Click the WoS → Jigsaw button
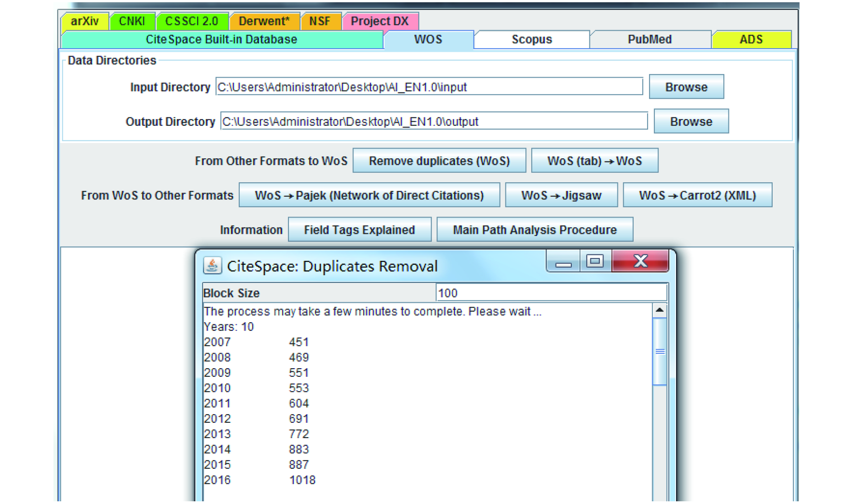 pos(561,195)
